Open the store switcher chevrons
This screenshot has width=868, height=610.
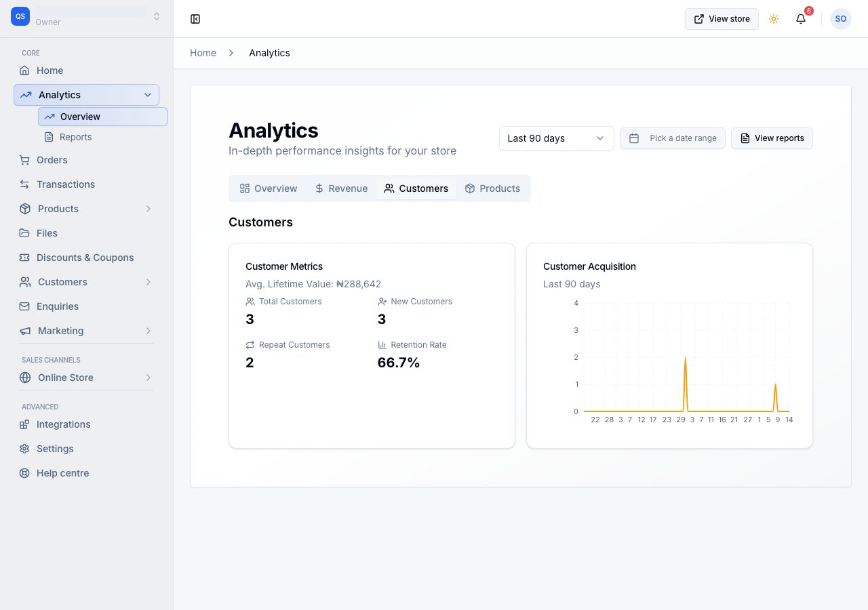tap(157, 16)
